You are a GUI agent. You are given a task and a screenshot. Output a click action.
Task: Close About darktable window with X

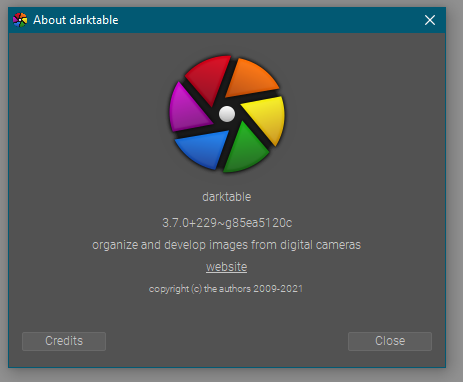point(430,20)
